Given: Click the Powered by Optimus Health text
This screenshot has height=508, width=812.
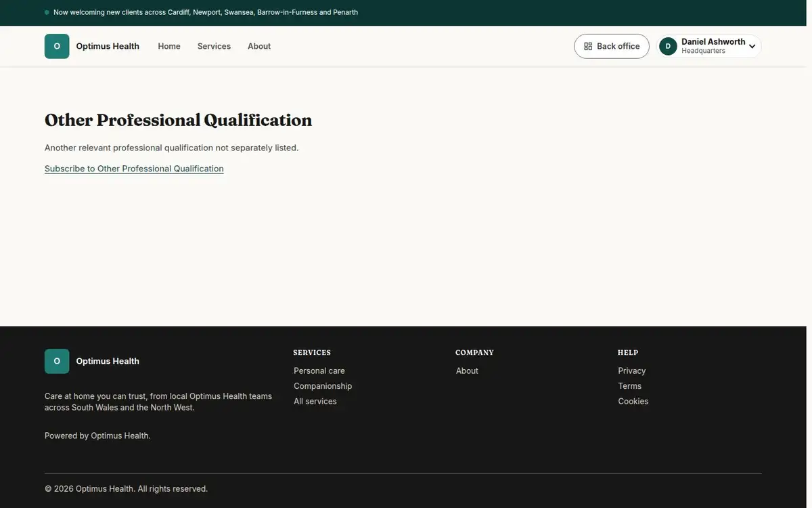Looking at the screenshot, I should 97,436.
